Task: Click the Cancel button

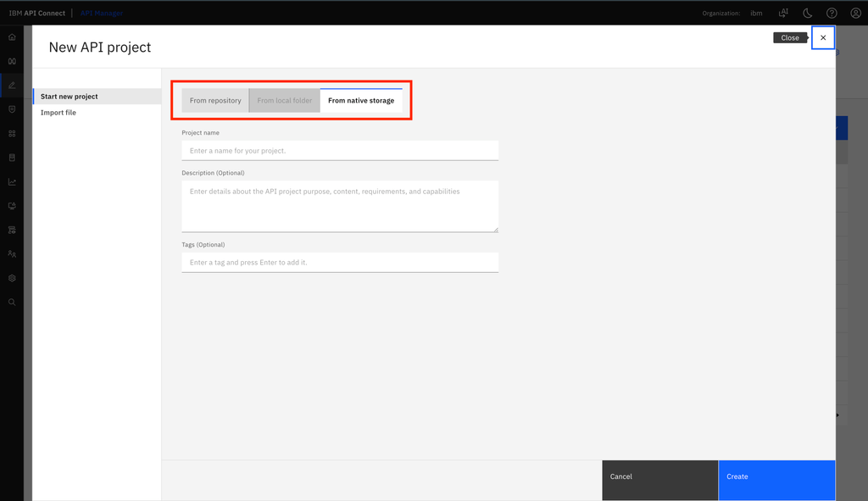Action: point(659,480)
